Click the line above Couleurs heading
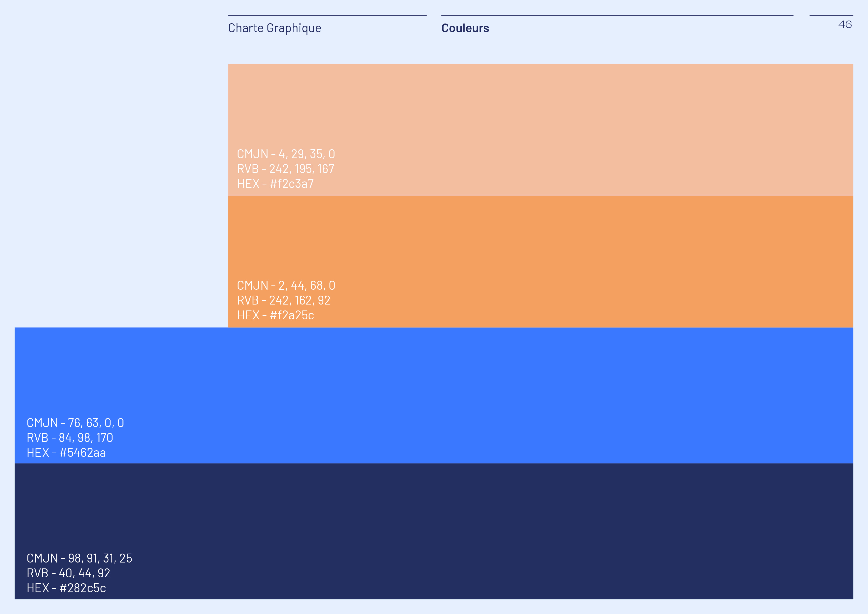Screen dimensions: 868x614 click(x=617, y=16)
